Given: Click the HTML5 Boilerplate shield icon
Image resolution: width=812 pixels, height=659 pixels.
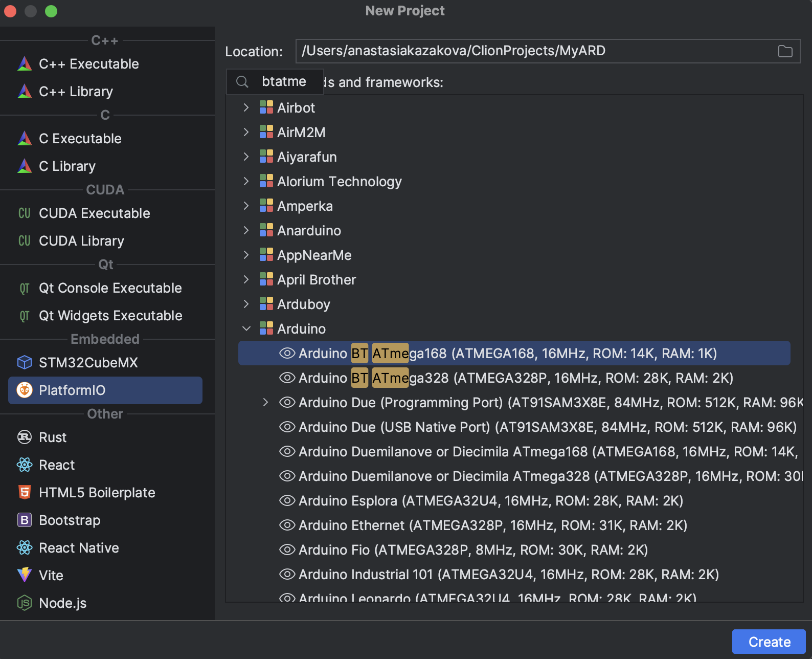Looking at the screenshot, I should coord(25,493).
